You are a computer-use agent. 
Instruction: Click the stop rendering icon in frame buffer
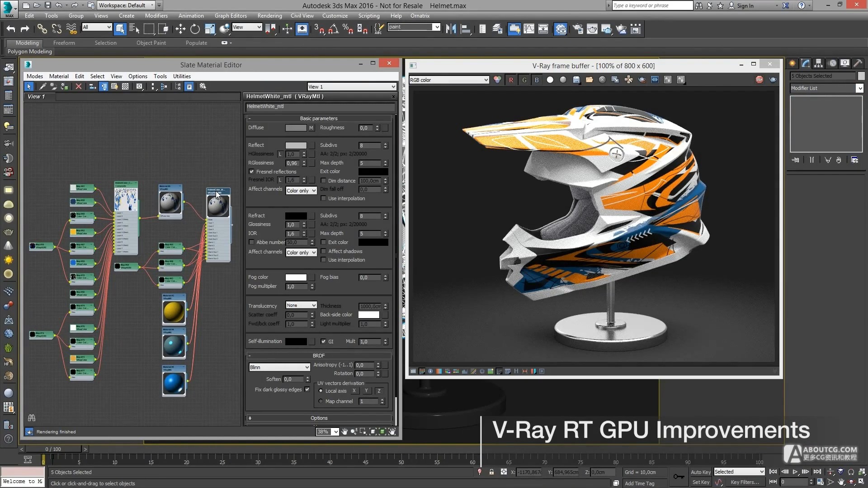pyautogui.click(x=759, y=80)
